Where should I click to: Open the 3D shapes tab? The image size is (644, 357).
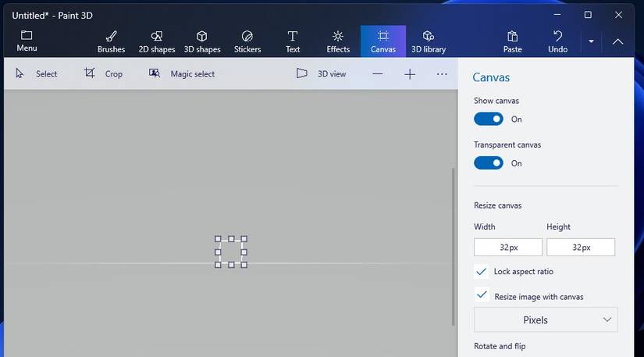201,41
